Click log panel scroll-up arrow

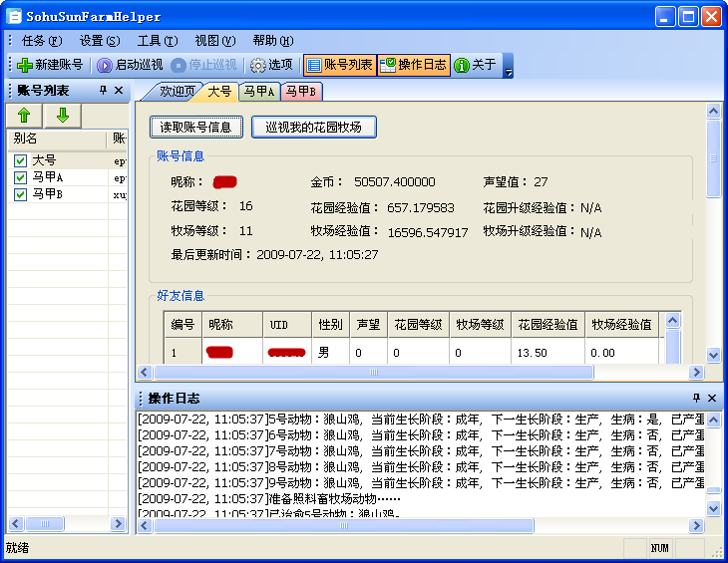click(714, 421)
